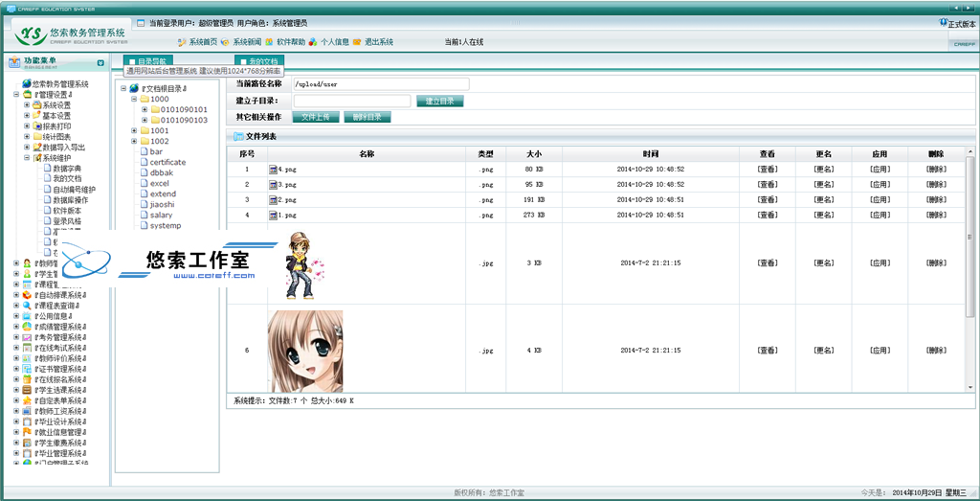
Task: Switch to the 目录导航 tab
Action: click(x=147, y=61)
